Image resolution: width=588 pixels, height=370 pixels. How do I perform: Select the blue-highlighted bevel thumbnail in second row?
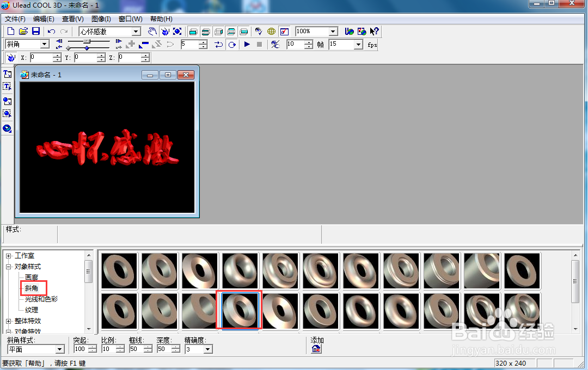click(x=240, y=311)
